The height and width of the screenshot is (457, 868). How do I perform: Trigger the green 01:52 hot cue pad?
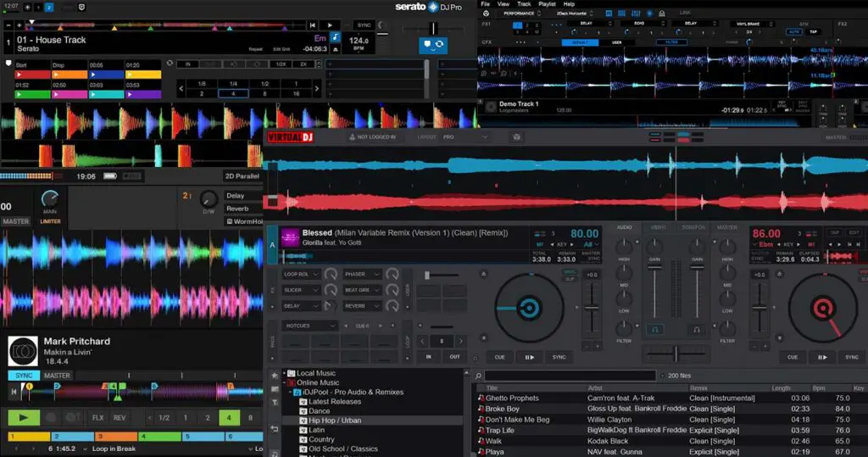[x=32, y=95]
